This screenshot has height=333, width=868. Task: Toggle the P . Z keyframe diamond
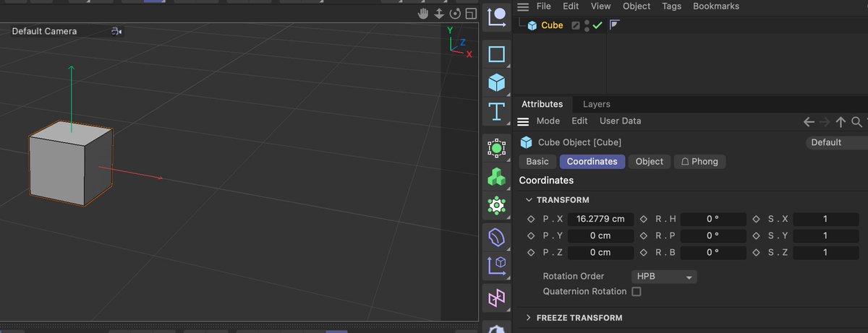(x=531, y=253)
